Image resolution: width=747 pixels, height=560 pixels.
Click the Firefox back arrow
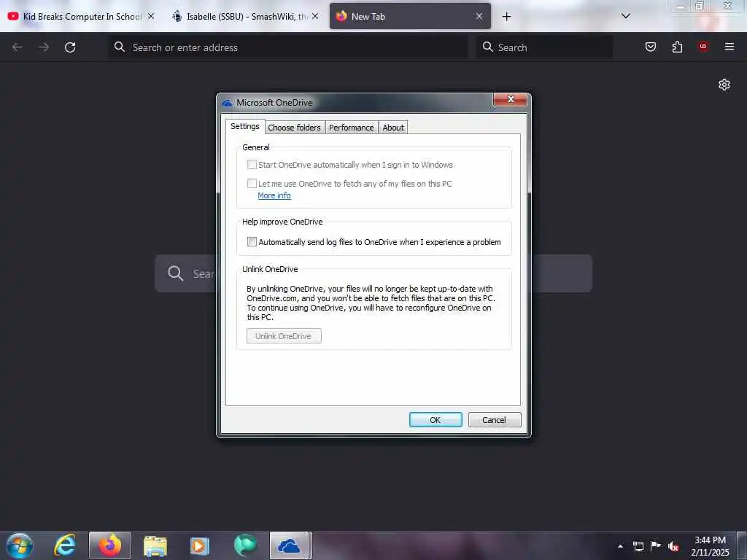(18, 47)
